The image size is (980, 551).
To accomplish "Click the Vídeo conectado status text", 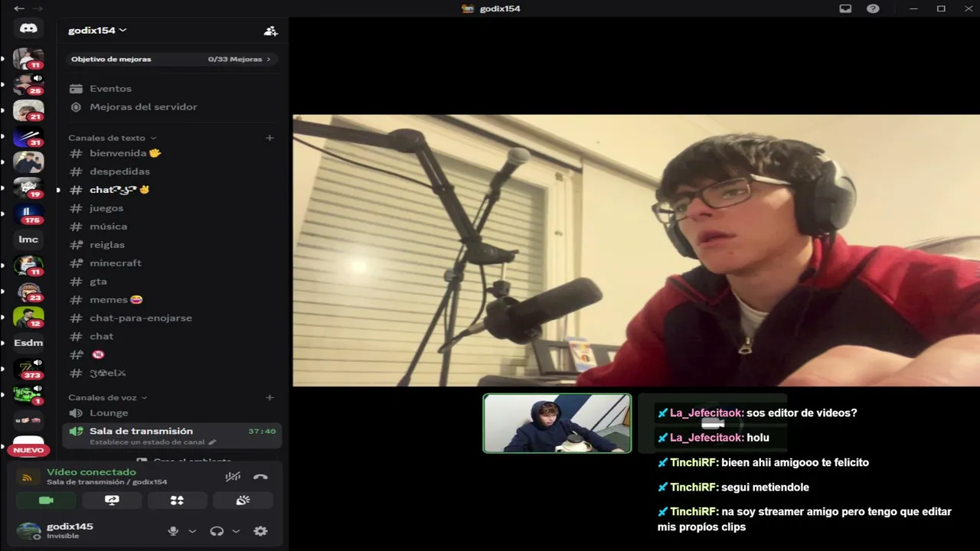I will pyautogui.click(x=91, y=472).
